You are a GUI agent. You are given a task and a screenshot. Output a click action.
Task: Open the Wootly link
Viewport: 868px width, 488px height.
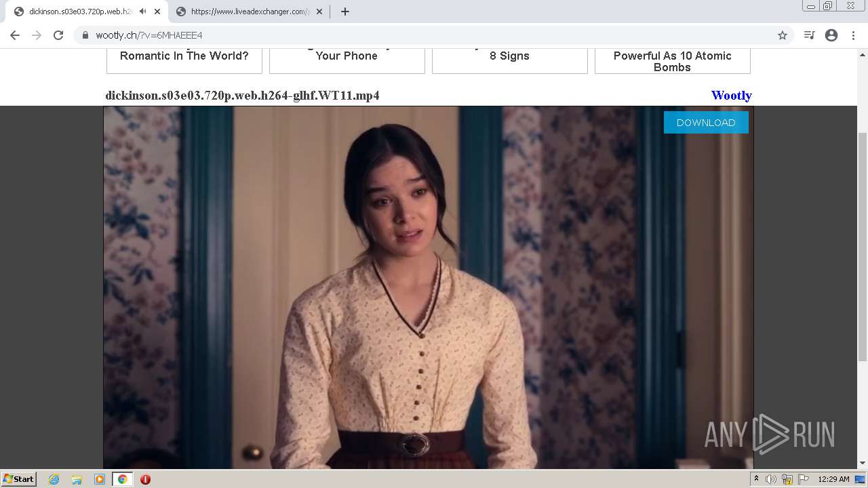(x=731, y=96)
